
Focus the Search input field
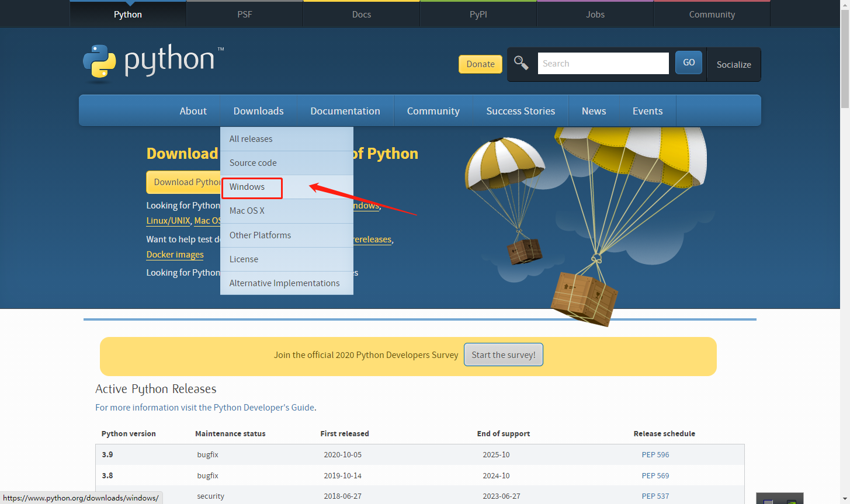tap(603, 63)
